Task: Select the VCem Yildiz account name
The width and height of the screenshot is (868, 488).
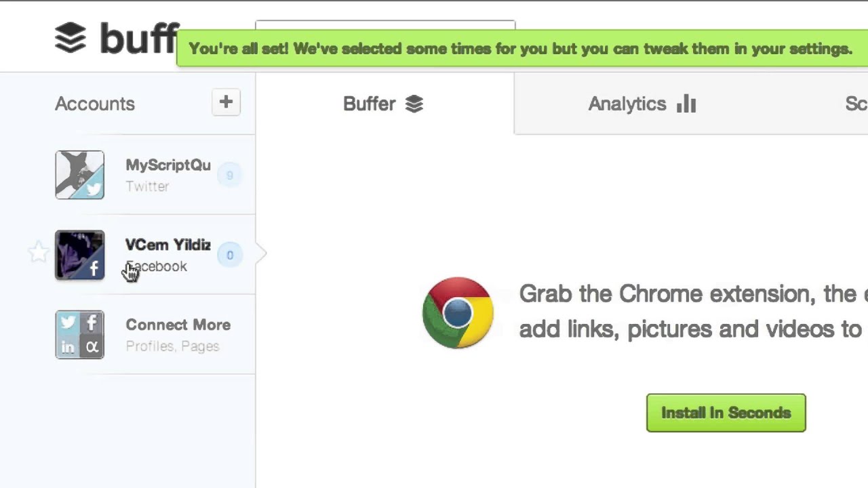Action: tap(167, 245)
